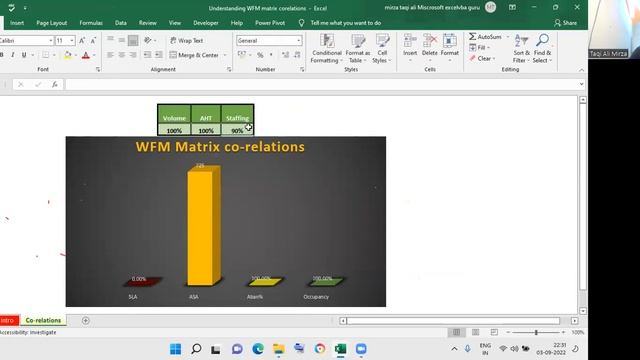
Task: Expand the formula bar
Action: click(582, 84)
